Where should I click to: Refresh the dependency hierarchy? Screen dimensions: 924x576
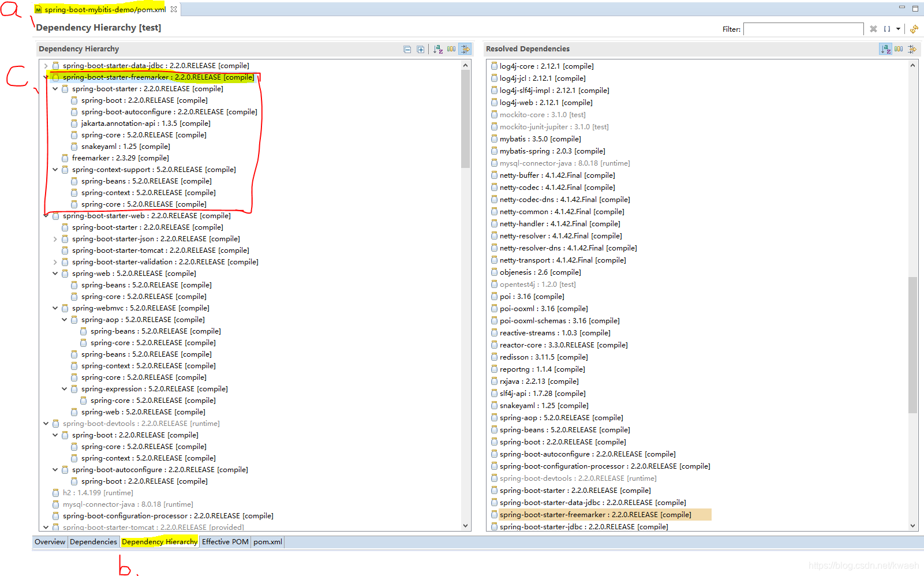914,29
